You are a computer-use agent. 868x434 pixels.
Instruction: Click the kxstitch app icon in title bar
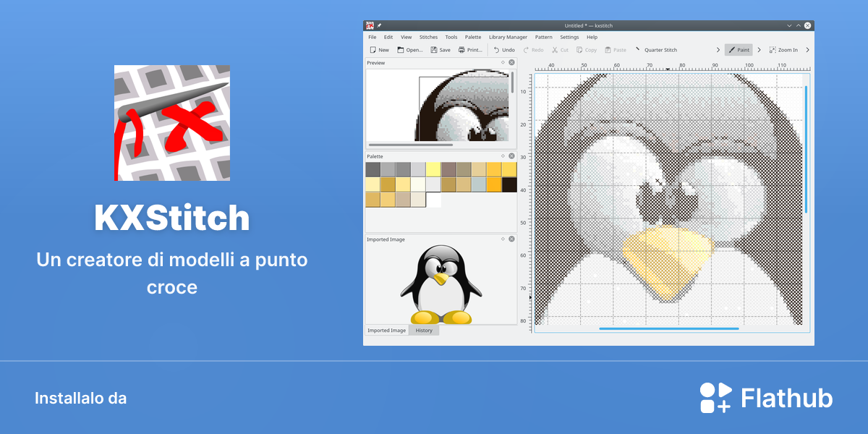370,25
